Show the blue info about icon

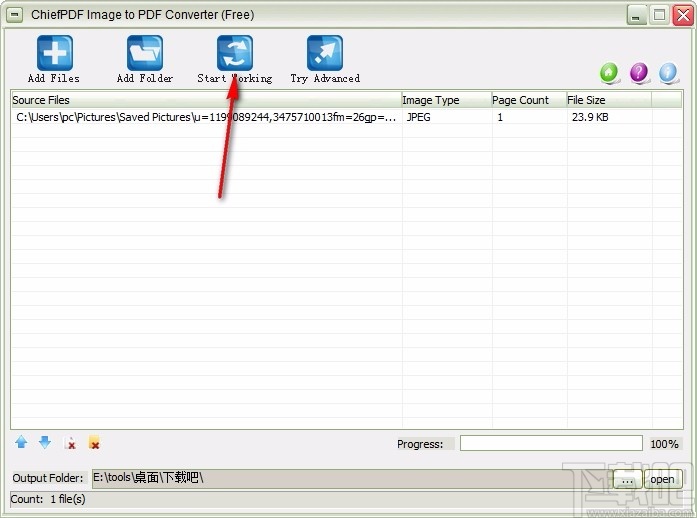pyautogui.click(x=668, y=72)
